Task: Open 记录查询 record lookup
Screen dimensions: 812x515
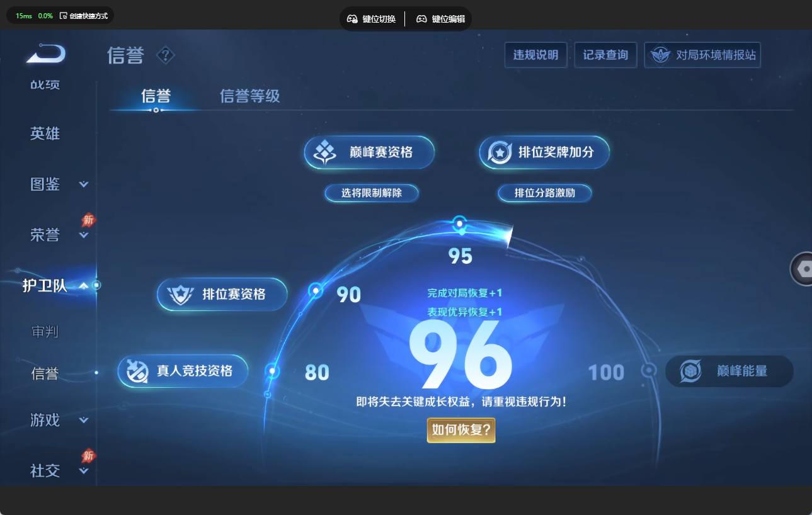Action: [605, 55]
